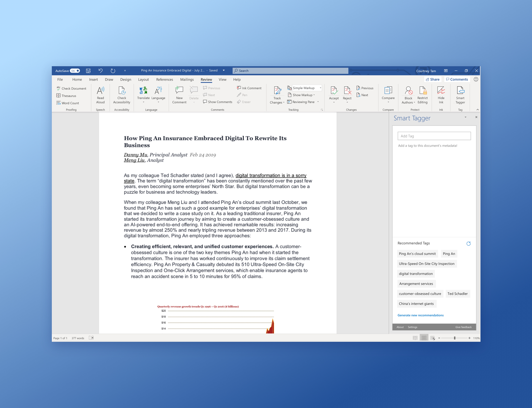Open the Reviewing Pane dropdown arrow
The width and height of the screenshot is (532, 408).
click(x=318, y=102)
